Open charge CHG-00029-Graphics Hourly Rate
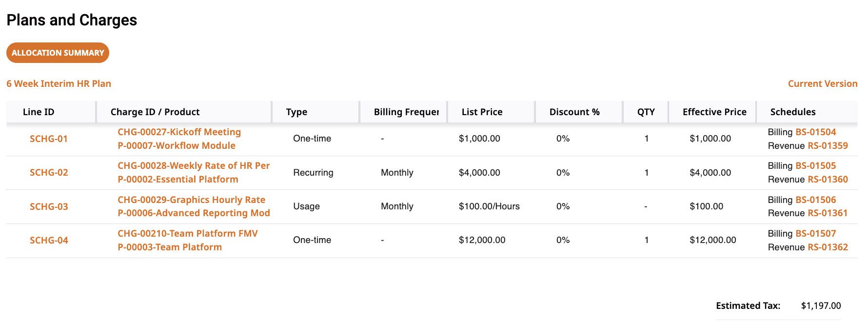Viewport: 868px width, 324px height. pos(191,200)
